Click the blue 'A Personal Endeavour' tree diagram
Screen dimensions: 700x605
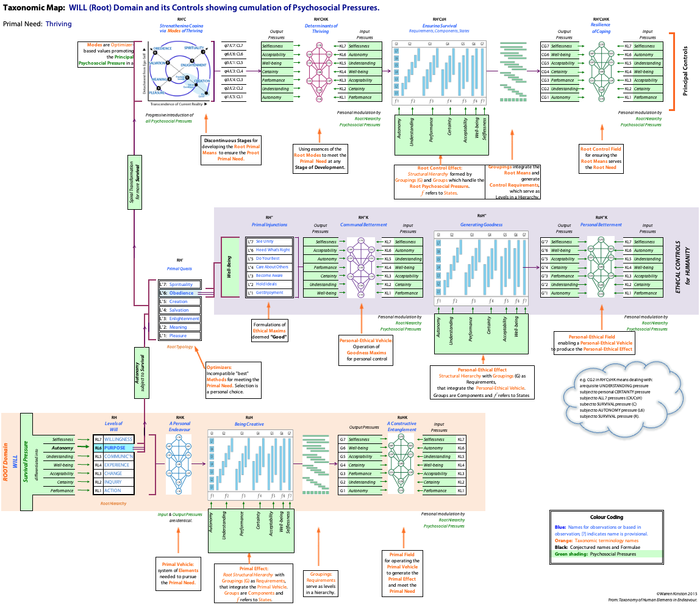pyautogui.click(x=179, y=465)
